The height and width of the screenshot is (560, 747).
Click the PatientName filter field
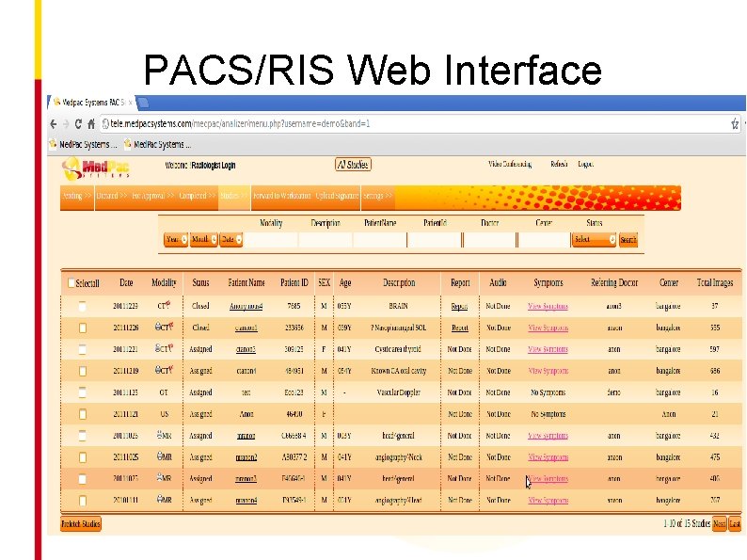(380, 240)
